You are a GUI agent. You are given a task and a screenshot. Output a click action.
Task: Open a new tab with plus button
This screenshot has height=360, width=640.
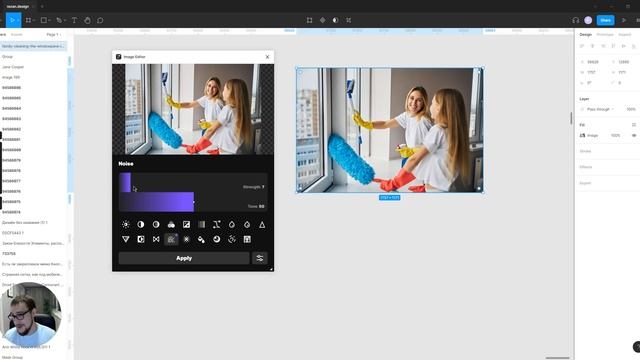tap(42, 7)
